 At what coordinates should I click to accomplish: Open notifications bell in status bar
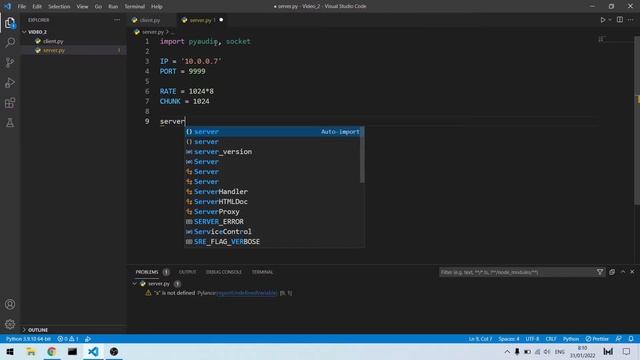pyautogui.click(x=631, y=339)
